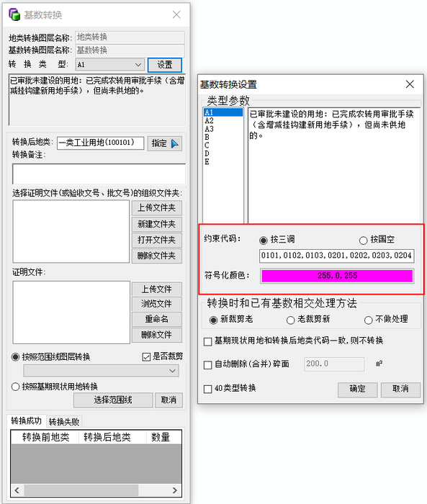Switch to the 转换失败 tab

coord(64,422)
